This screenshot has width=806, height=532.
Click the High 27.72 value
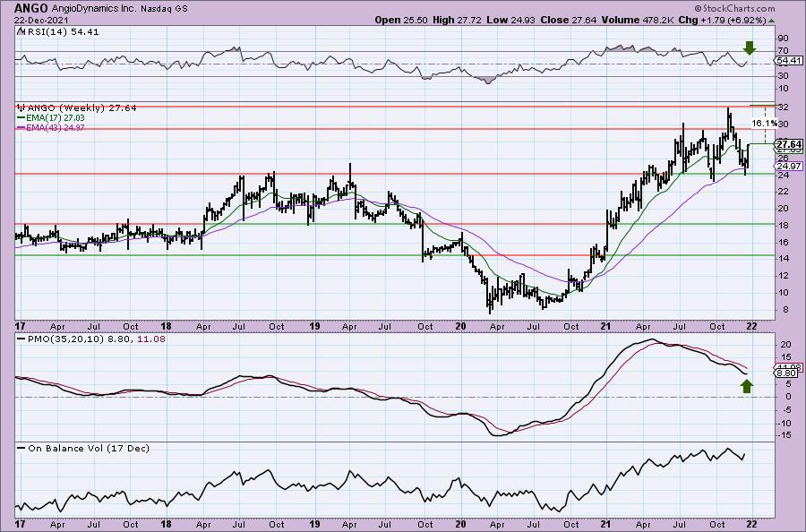coord(457,20)
